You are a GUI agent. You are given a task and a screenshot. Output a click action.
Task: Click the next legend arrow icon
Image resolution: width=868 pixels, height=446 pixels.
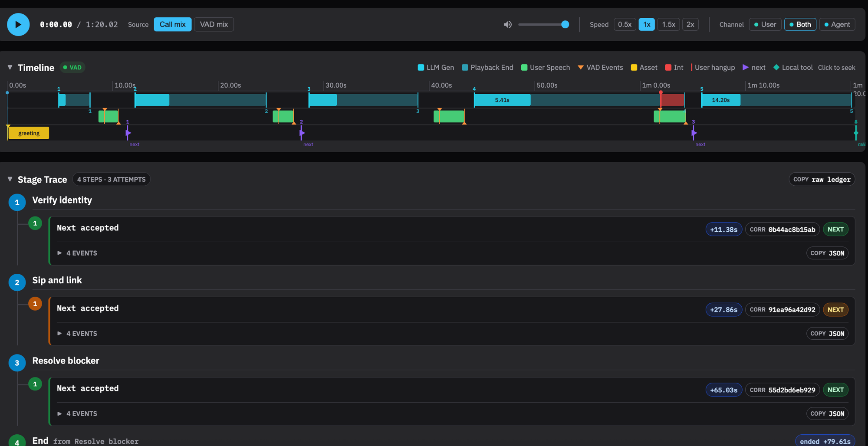click(x=745, y=67)
